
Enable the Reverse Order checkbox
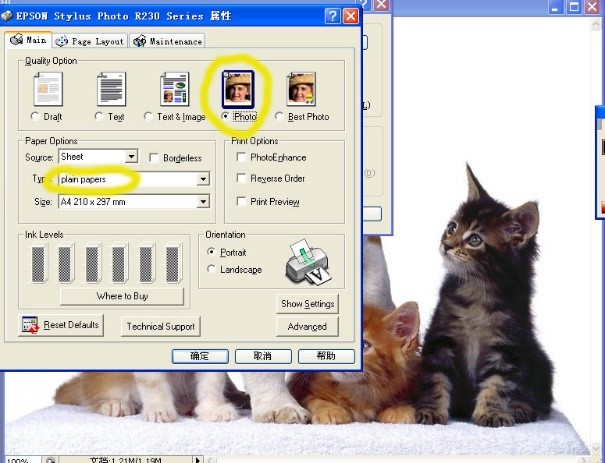tap(241, 179)
